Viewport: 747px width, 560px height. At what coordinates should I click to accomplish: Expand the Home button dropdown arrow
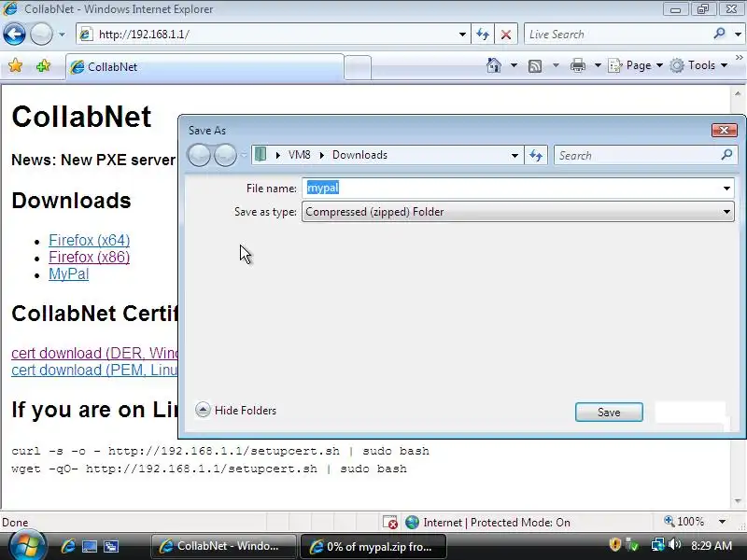pos(514,65)
